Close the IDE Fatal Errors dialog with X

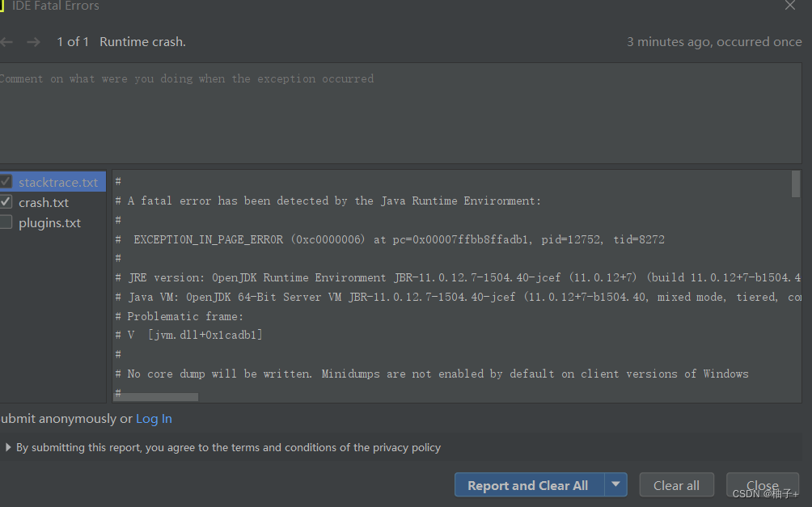(x=789, y=6)
